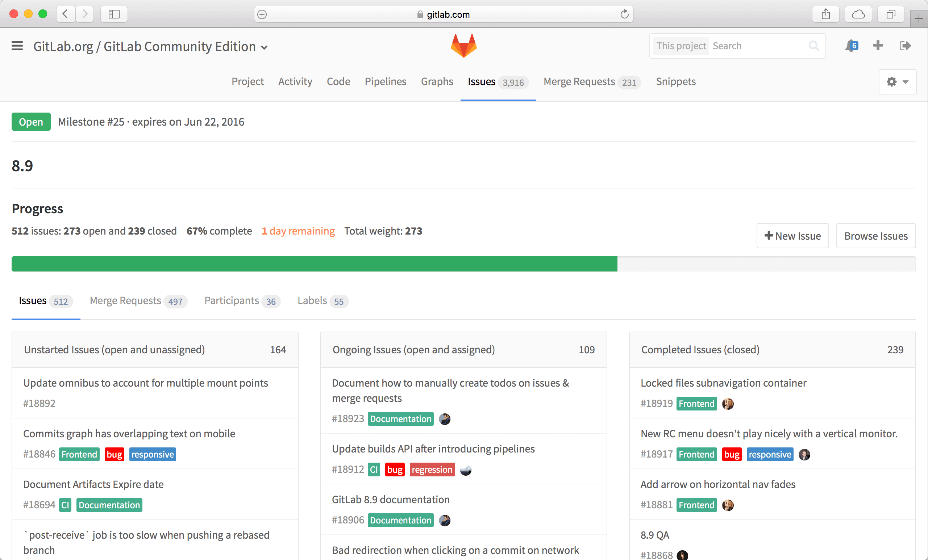Click the iCloud icon in the toolbar
The image size is (928, 560).
858,14
